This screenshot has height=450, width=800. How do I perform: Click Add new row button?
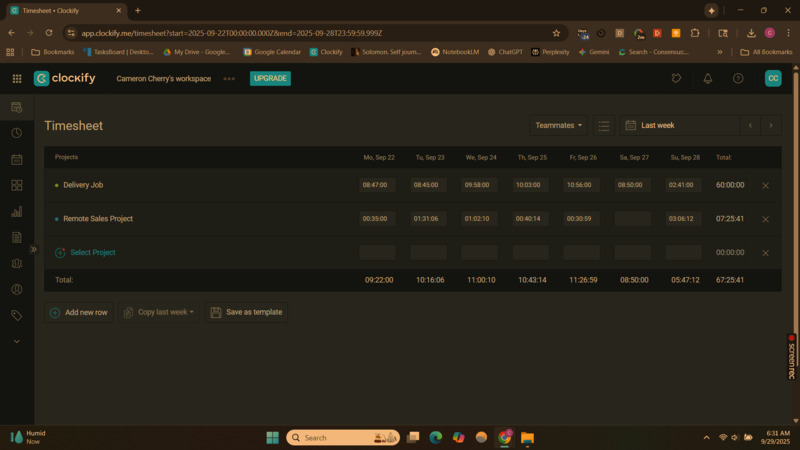point(79,312)
